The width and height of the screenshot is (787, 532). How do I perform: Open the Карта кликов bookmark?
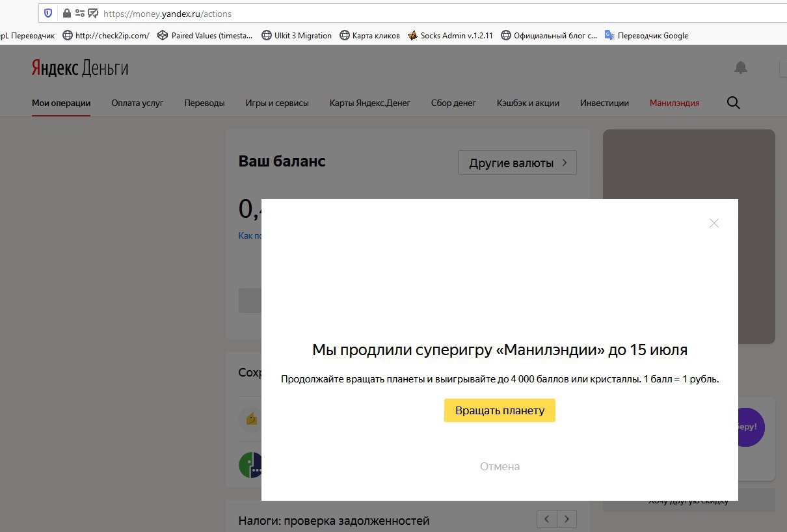(x=370, y=36)
